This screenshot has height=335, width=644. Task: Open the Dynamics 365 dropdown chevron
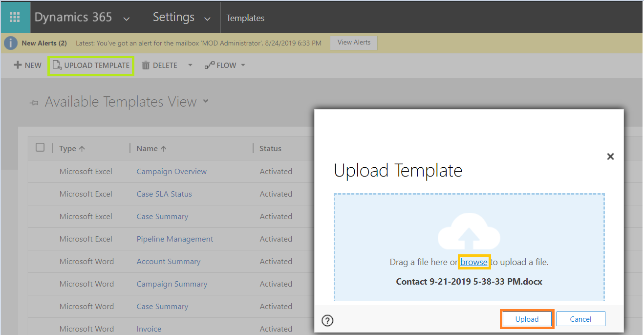[126, 18]
